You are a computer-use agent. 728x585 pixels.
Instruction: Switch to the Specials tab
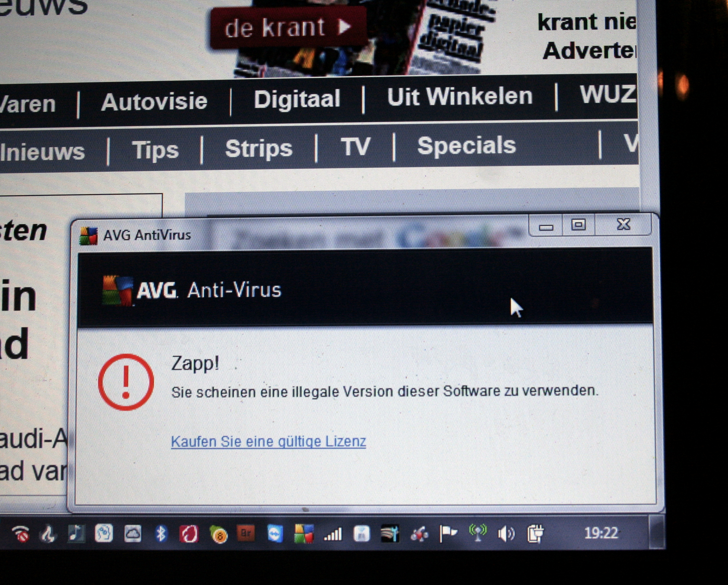(467, 146)
